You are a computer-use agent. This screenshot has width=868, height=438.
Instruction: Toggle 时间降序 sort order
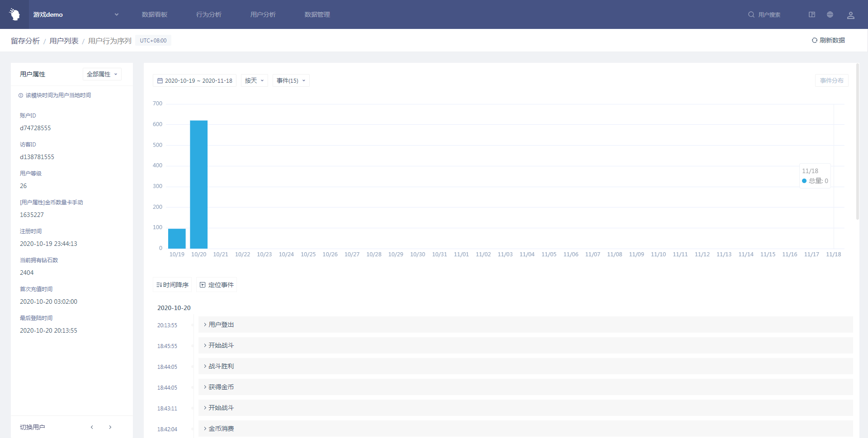click(172, 285)
